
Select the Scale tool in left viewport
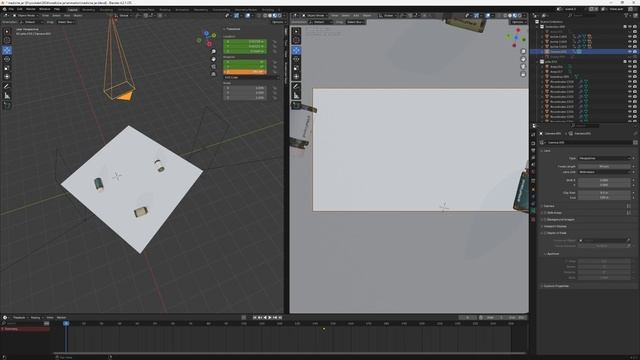(7, 68)
